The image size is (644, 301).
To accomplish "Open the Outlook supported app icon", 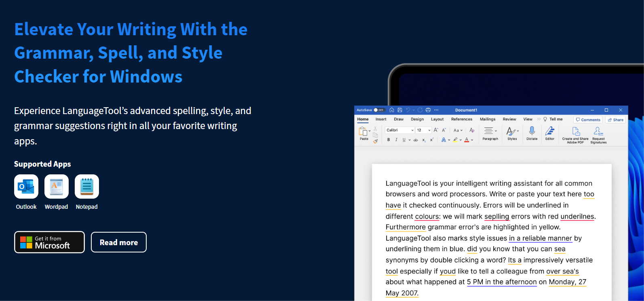I will (x=26, y=187).
